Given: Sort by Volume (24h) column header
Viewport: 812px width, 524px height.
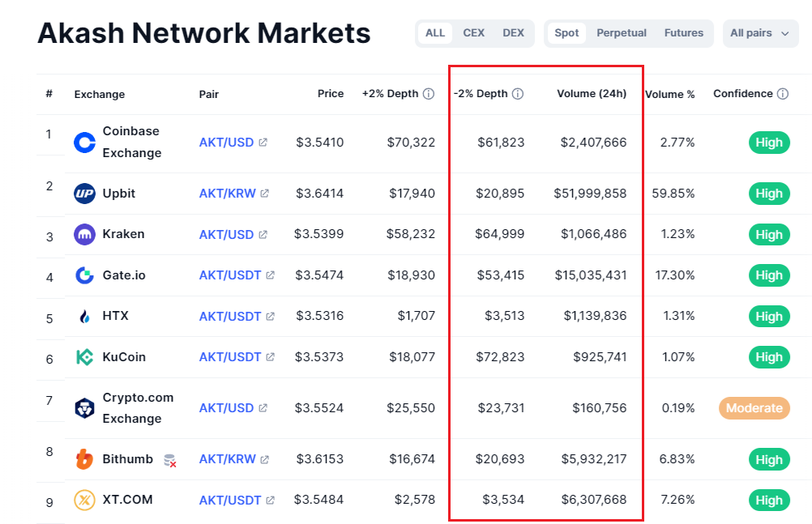Looking at the screenshot, I should [x=592, y=94].
